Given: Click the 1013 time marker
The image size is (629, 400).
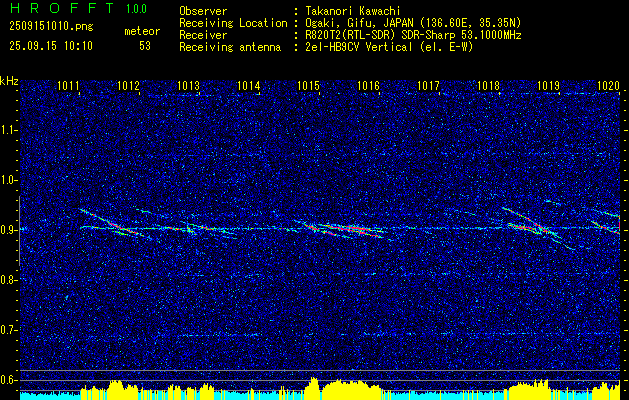Looking at the screenshot, I should coord(188,85).
